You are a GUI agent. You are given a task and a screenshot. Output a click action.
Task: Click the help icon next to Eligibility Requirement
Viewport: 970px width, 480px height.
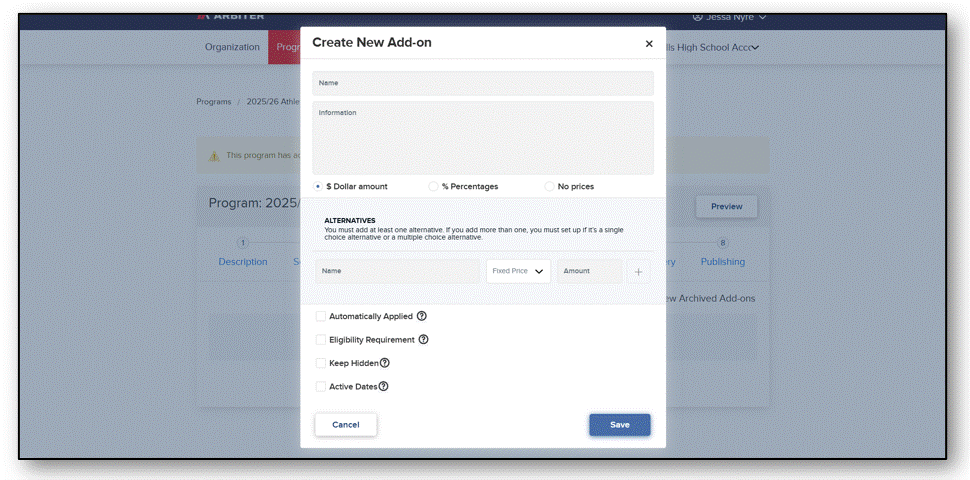[x=423, y=340]
